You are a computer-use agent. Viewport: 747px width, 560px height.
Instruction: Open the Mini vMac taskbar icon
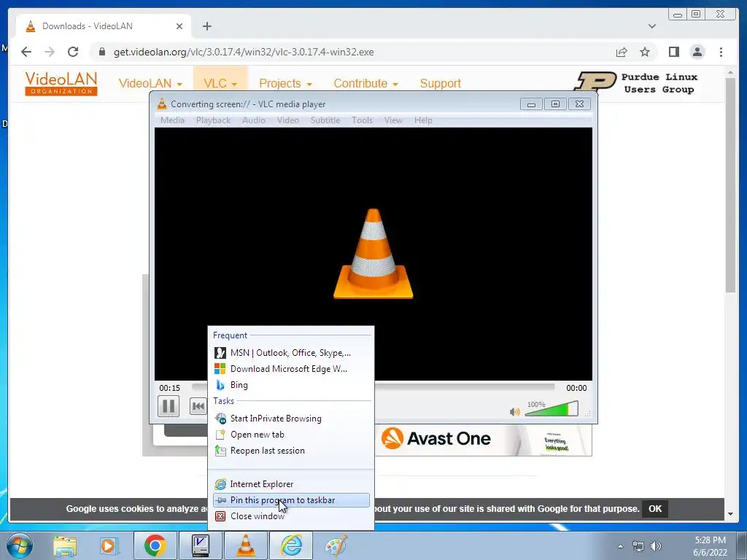coord(200,545)
